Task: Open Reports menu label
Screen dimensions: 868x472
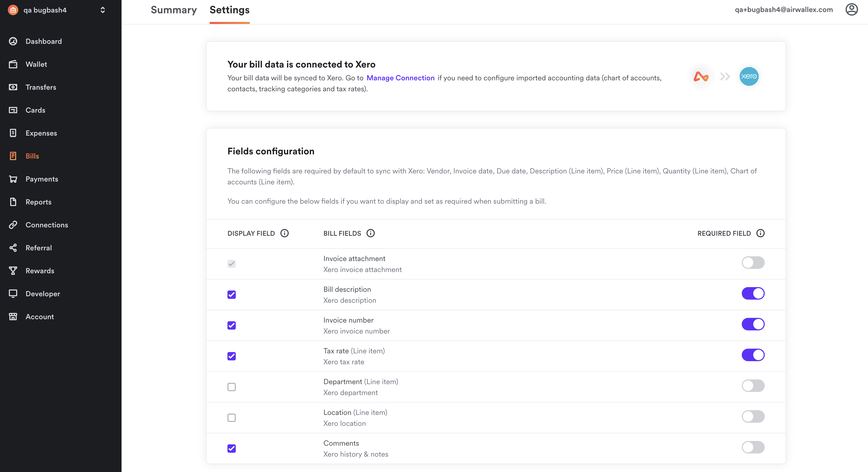Action: point(38,202)
